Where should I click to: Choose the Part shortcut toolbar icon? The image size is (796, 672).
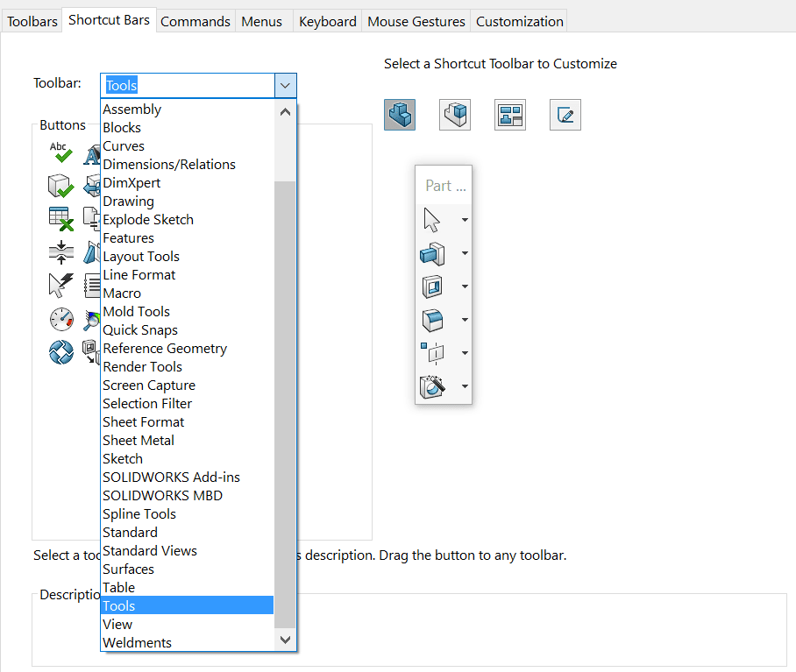400,115
